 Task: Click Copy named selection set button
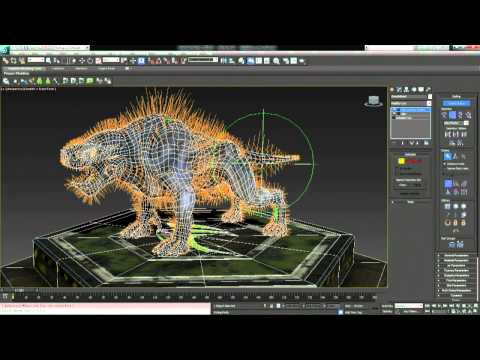coord(403,185)
